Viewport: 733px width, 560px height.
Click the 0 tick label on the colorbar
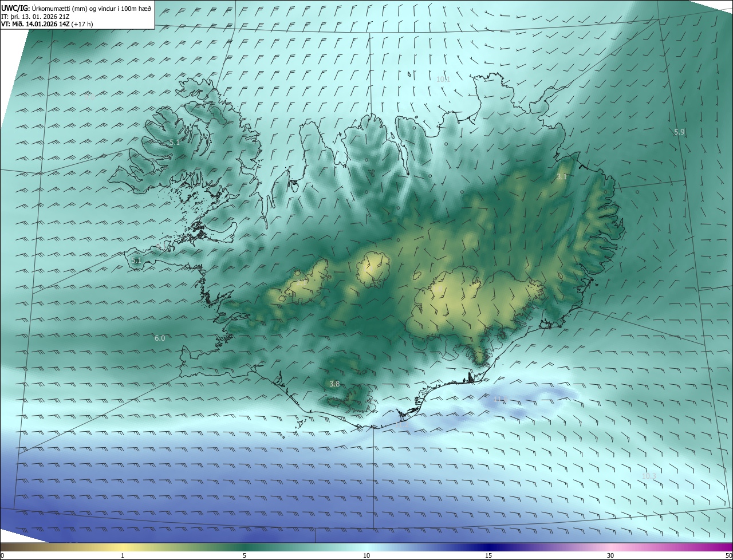pos(2,555)
